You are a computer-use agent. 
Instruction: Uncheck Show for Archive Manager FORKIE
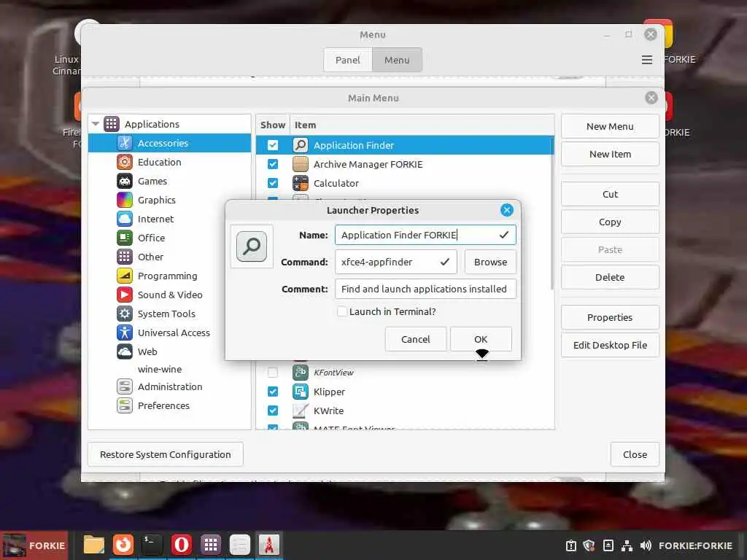273,164
